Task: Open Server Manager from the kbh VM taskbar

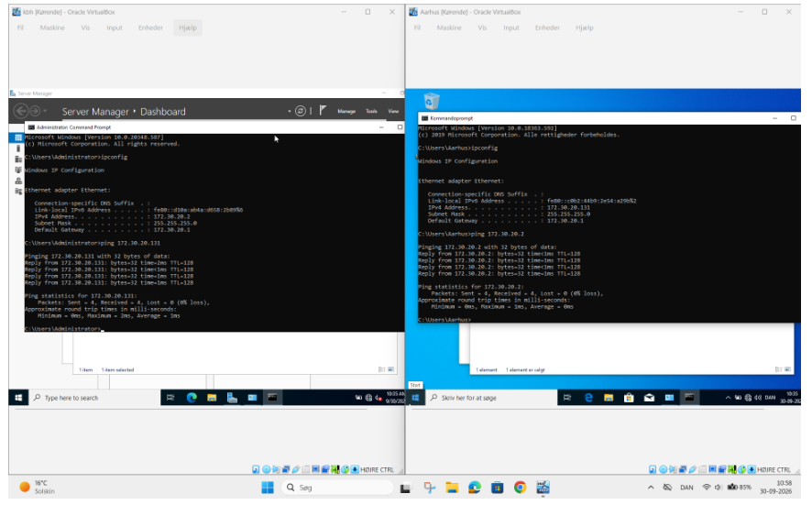Action: 232,398
